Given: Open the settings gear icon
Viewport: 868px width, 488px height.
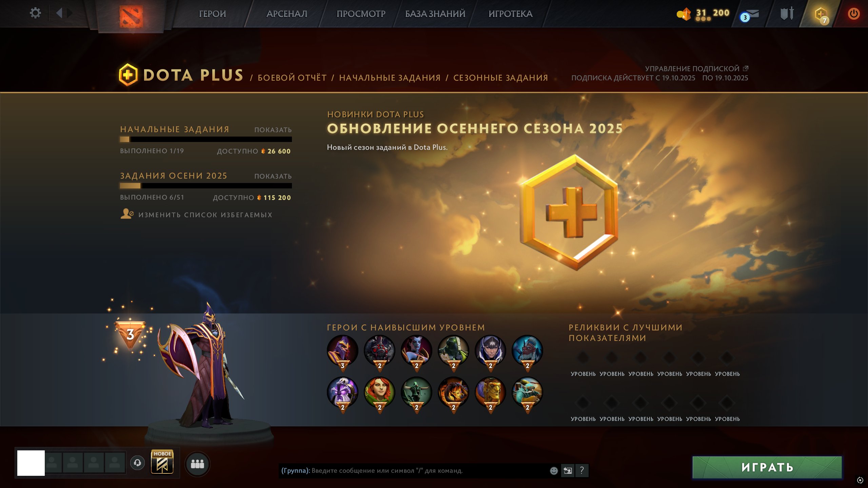Looking at the screenshot, I should click(x=35, y=13).
